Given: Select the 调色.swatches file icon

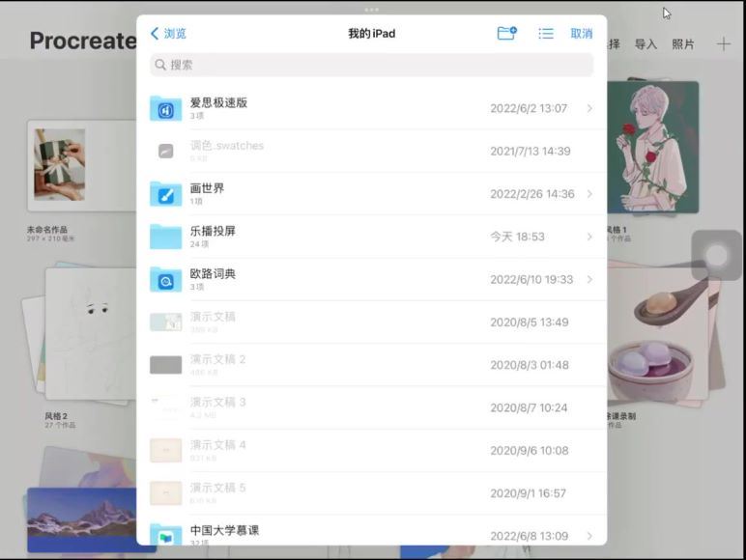Looking at the screenshot, I should point(165,152).
